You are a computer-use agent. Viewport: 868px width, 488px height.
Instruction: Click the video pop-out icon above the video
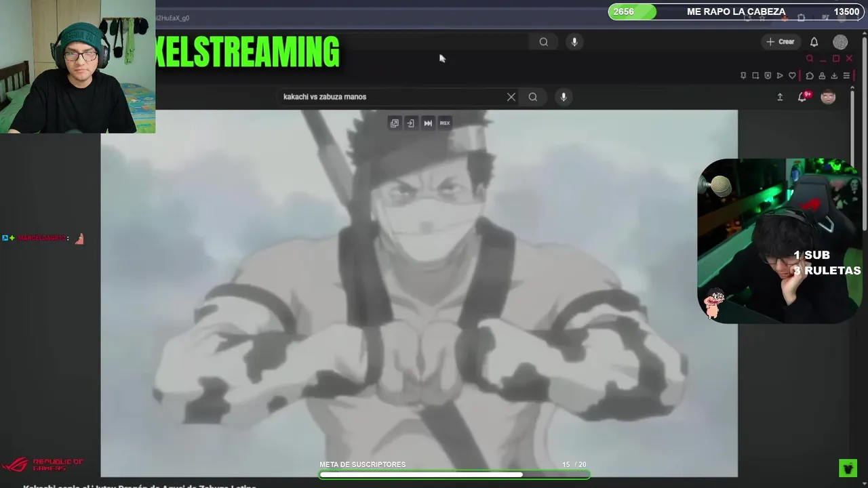394,123
